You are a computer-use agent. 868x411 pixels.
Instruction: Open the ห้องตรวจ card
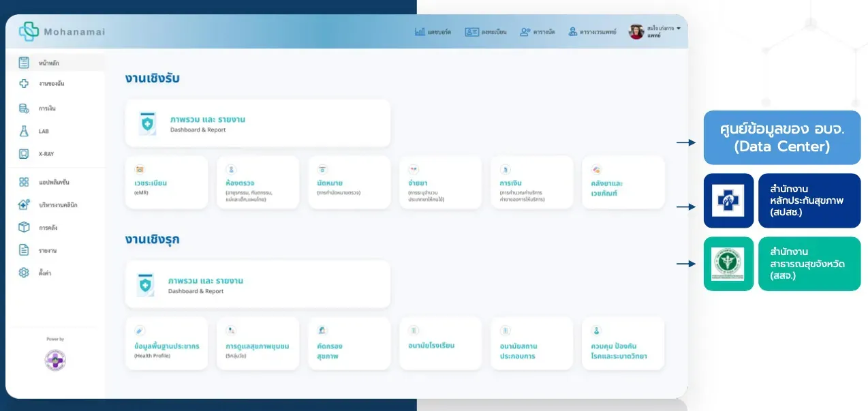coord(258,182)
